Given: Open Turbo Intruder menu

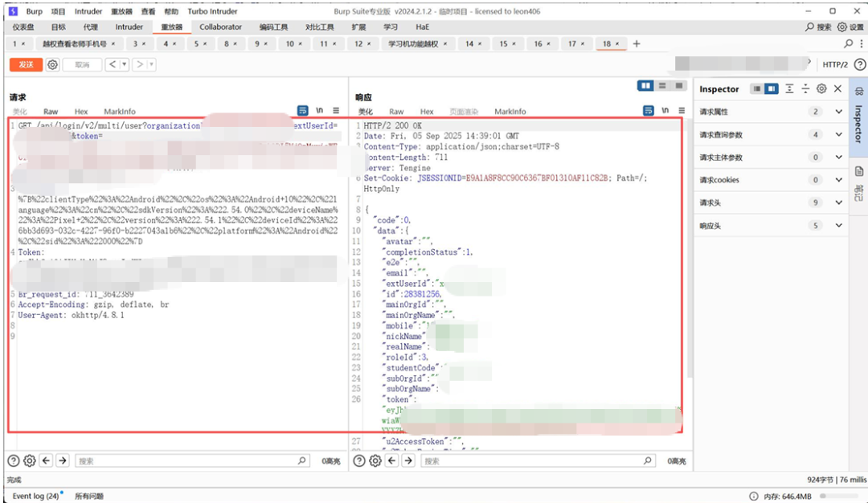Looking at the screenshot, I should click(212, 11).
